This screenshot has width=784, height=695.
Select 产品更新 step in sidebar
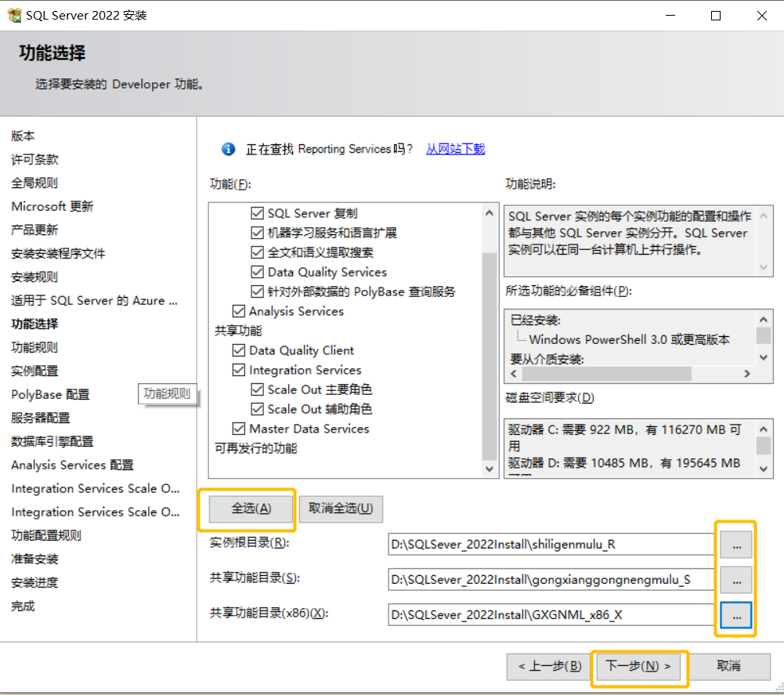(34, 230)
